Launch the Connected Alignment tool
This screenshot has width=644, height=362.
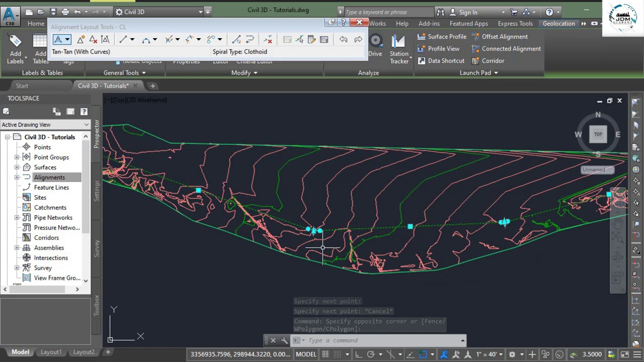coord(506,49)
